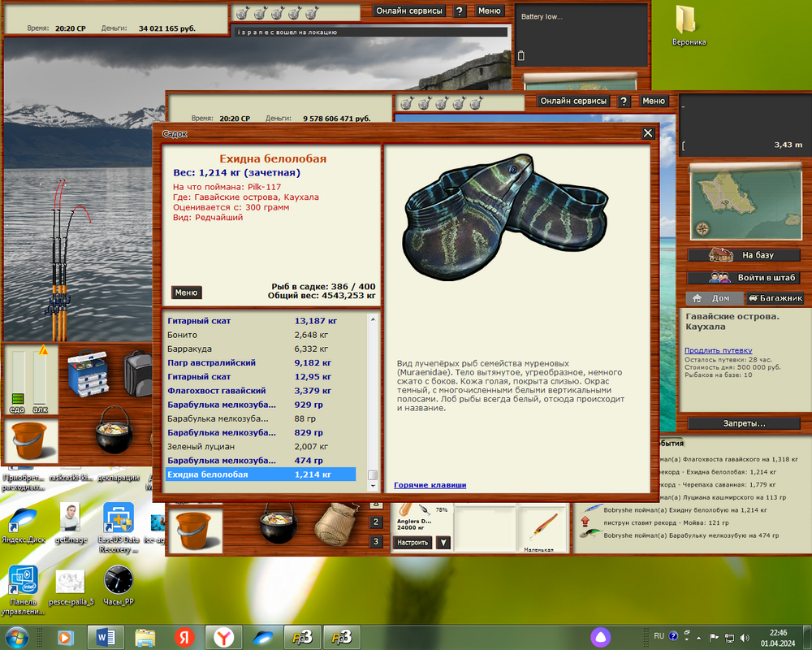812x650 pixels.
Task: Select tackle slot number 3
Action: pyautogui.click(x=376, y=542)
